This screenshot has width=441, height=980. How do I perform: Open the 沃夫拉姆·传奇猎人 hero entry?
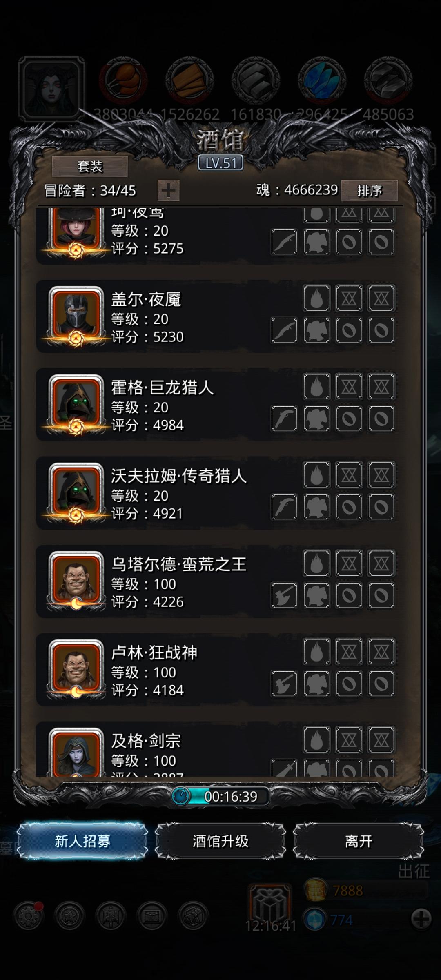[x=216, y=493]
